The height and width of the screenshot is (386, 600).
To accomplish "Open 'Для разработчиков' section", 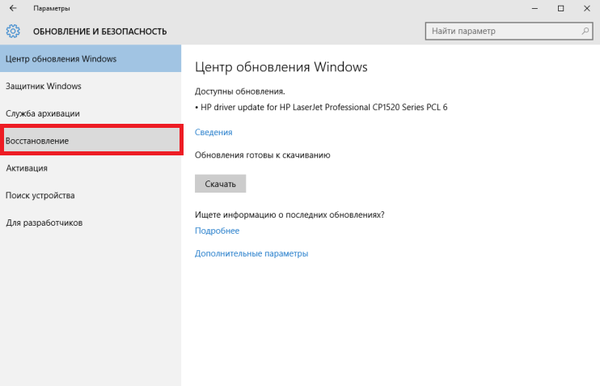I will tap(90, 223).
